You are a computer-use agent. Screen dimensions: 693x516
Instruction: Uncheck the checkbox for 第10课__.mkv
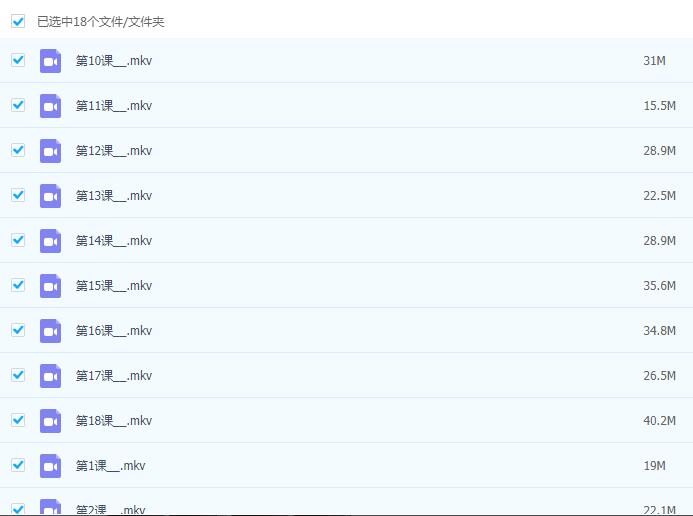click(18, 60)
